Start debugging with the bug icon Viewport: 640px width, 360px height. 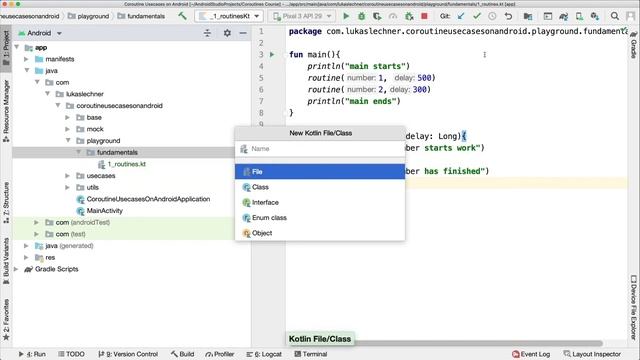pos(361,16)
